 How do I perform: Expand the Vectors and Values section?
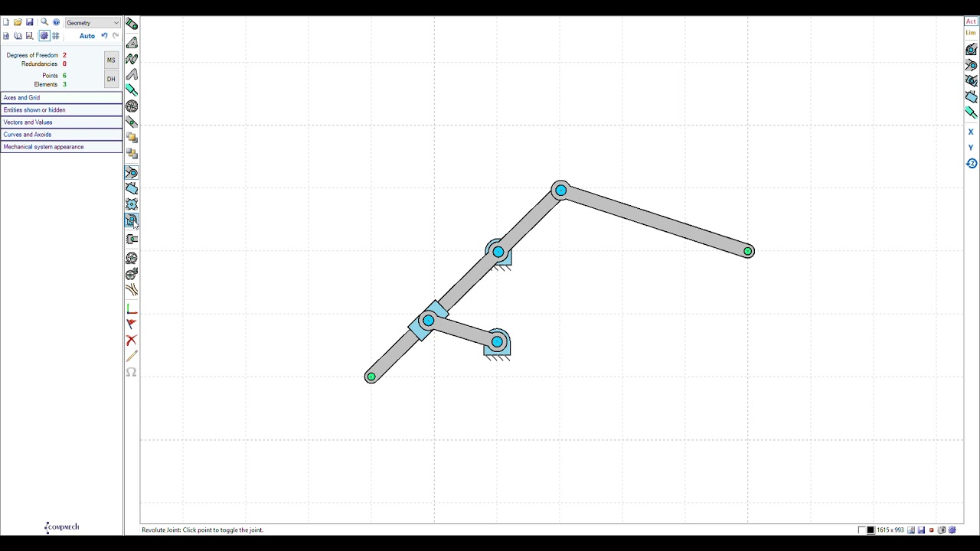(61, 122)
